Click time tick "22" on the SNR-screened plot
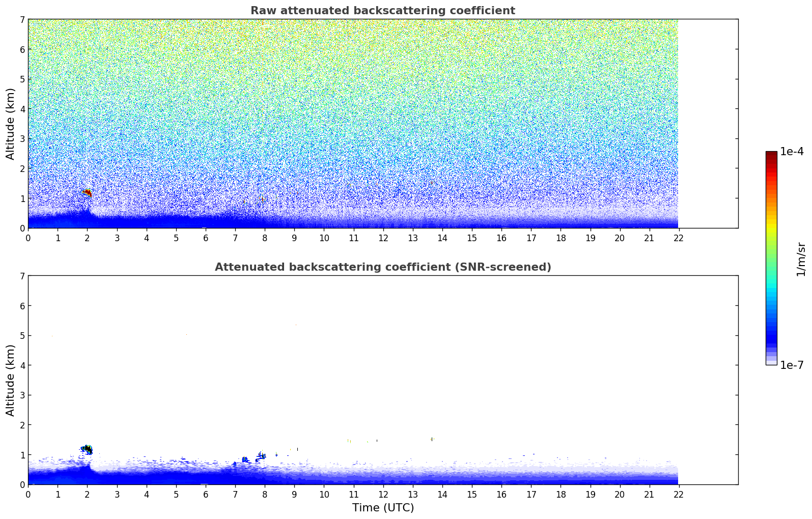 click(678, 495)
